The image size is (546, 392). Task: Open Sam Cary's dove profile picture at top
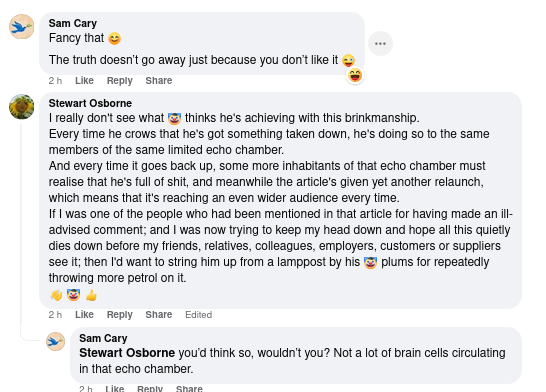(22, 27)
